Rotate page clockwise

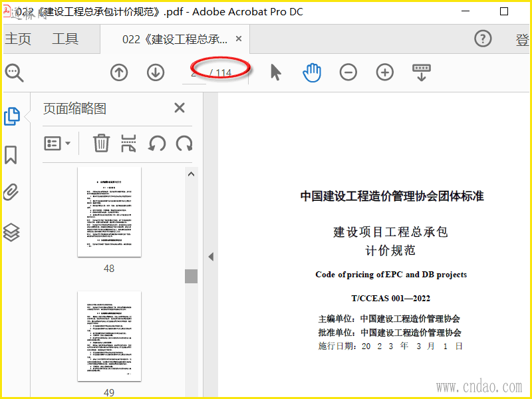184,143
